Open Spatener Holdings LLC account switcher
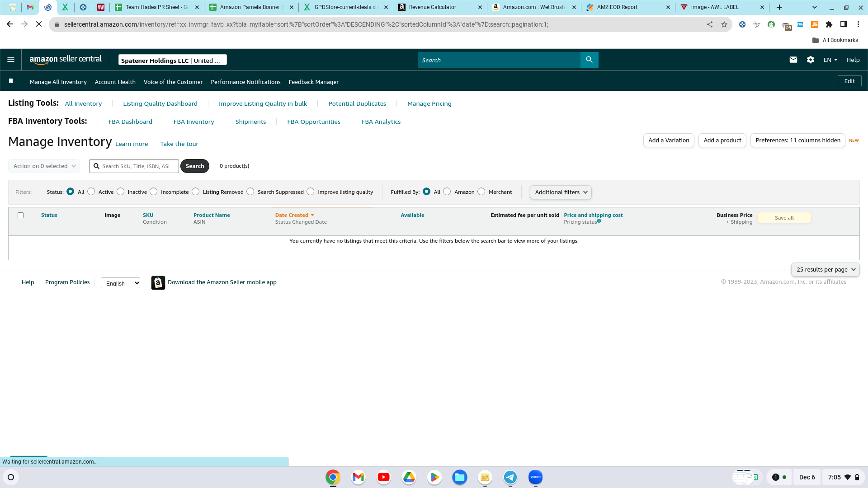Image resolution: width=868 pixels, height=488 pixels. (x=173, y=60)
